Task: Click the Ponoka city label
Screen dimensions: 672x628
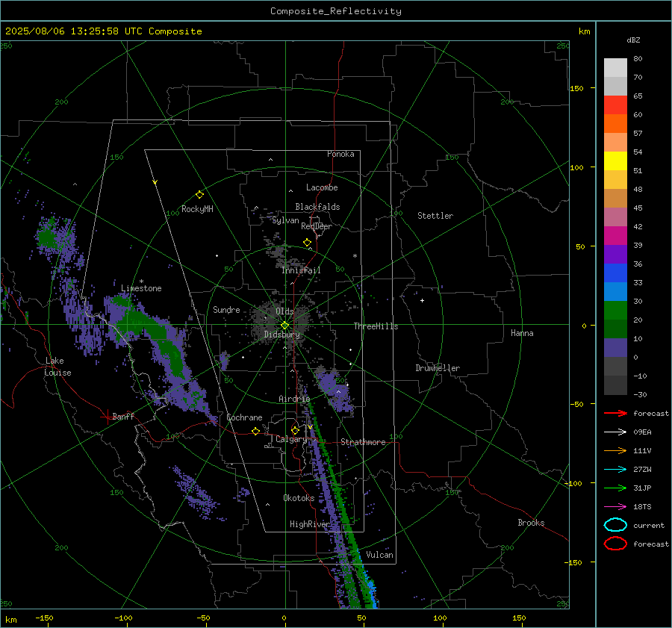Action: pyautogui.click(x=340, y=154)
